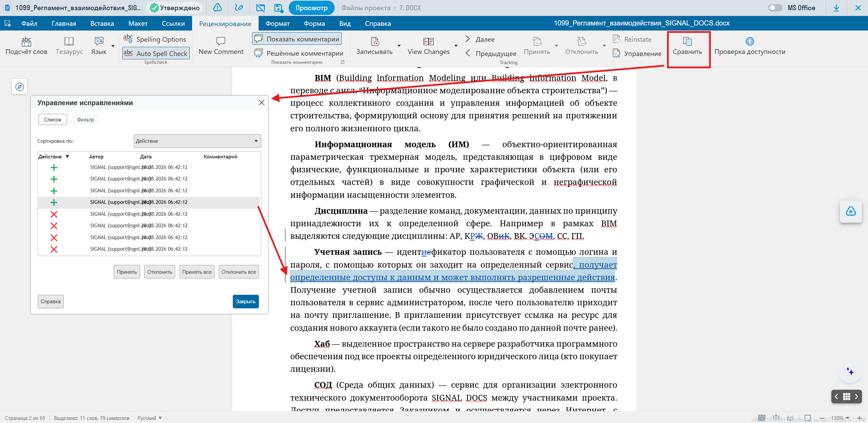868x423 pixels.
Task: Click the book view layout icon in status bar
Action: point(761,418)
